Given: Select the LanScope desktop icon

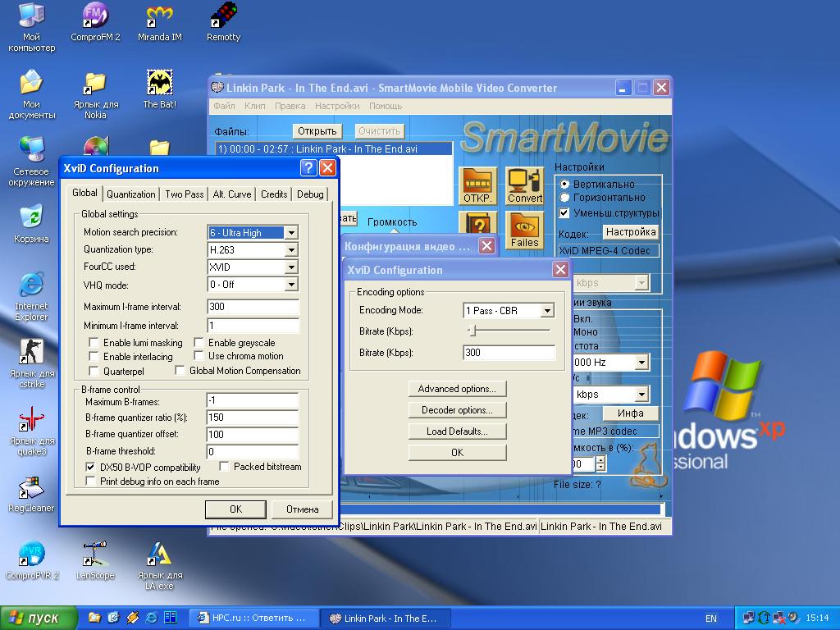Looking at the screenshot, I should (x=95, y=560).
